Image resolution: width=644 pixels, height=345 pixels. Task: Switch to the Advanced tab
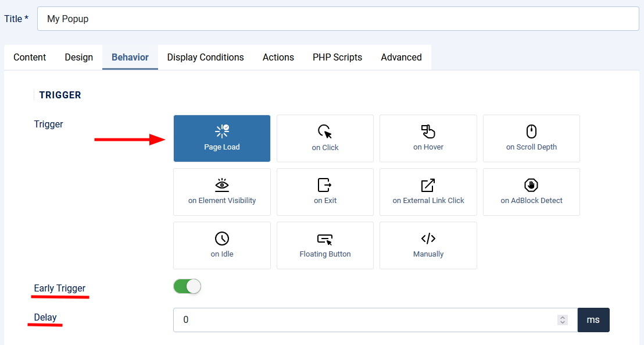coord(401,57)
